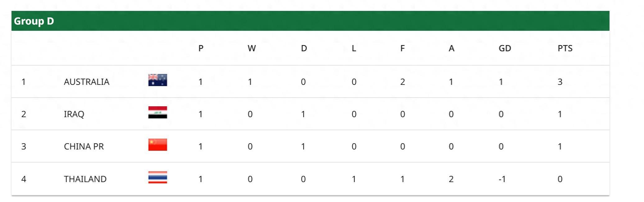Click the F (goals for) column header
This screenshot has height=202, width=644.
pyautogui.click(x=402, y=48)
